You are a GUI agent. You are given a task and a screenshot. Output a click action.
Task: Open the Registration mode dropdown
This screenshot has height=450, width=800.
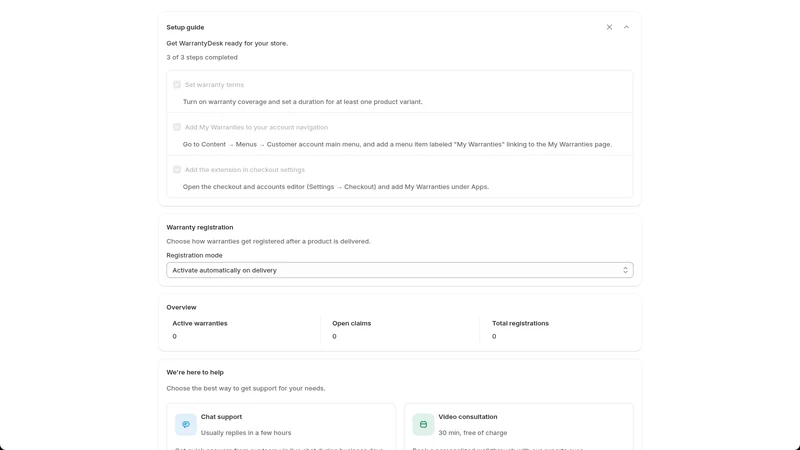pos(399,270)
